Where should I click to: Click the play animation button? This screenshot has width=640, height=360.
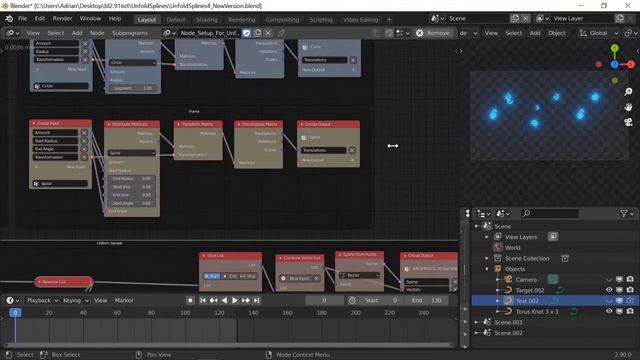point(235,300)
